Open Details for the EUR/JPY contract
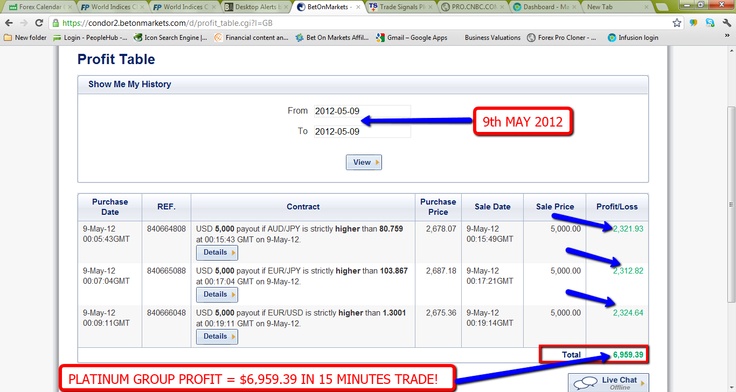This screenshot has height=392, width=736. (217, 294)
